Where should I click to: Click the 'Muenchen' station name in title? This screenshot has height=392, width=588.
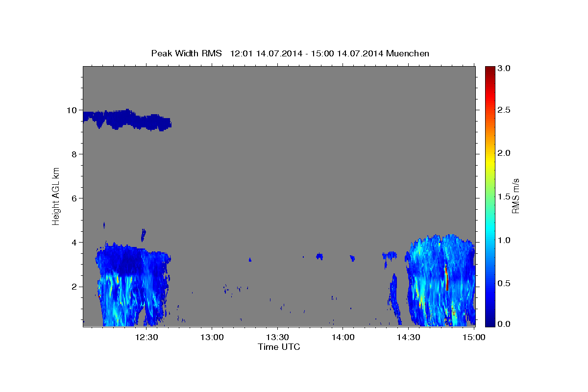pyautogui.click(x=408, y=53)
